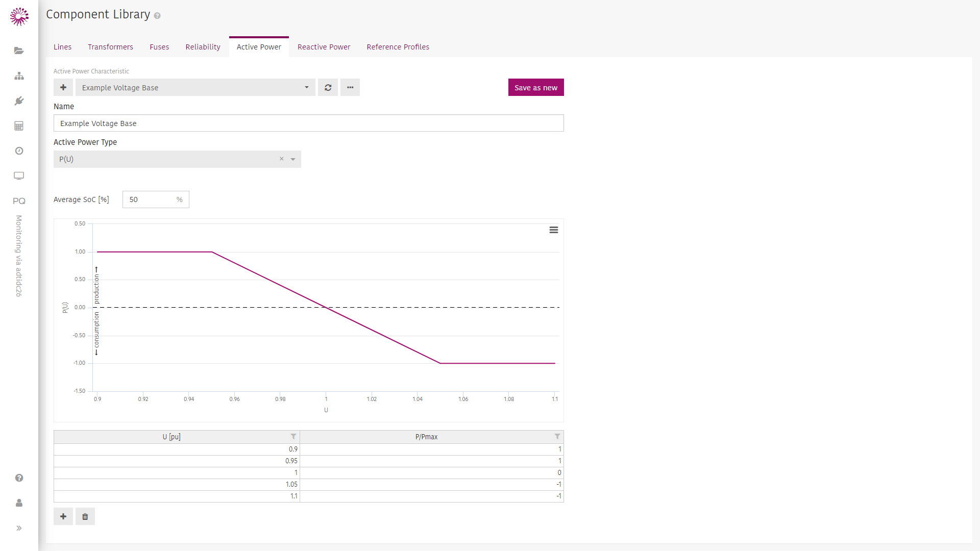Switch to the Reference Profiles tab

(x=398, y=47)
